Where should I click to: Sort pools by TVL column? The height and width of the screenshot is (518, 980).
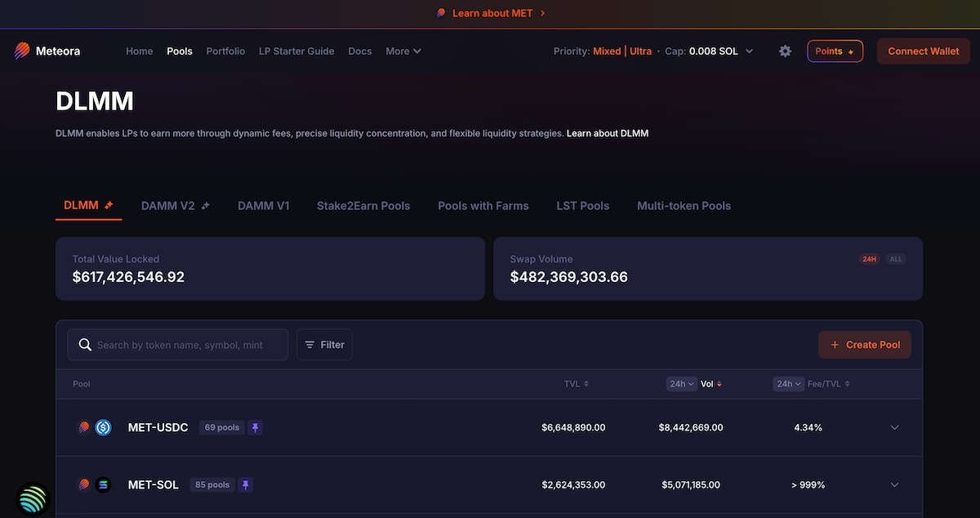pos(576,384)
